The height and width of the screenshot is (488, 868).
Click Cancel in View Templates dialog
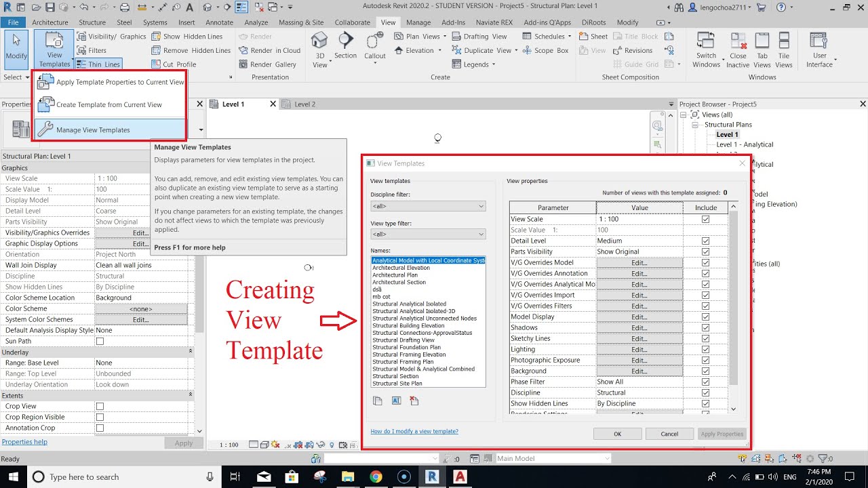click(669, 434)
